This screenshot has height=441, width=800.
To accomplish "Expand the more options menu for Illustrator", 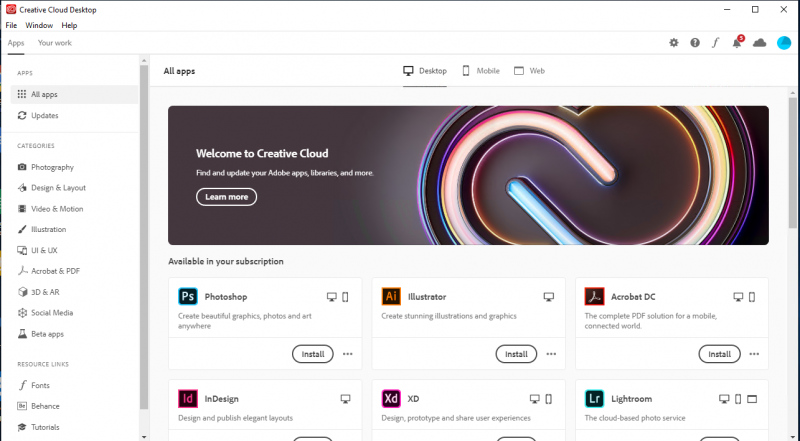I will point(551,354).
